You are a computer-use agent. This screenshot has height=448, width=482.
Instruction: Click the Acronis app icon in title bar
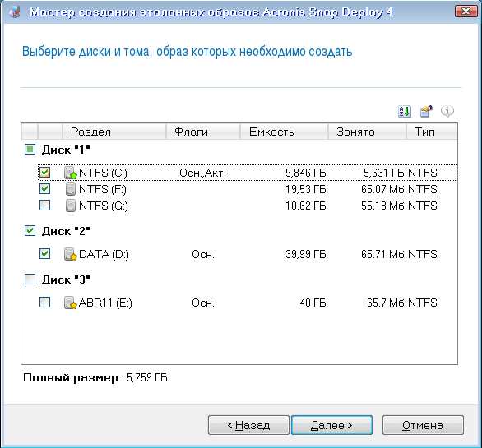15,12
